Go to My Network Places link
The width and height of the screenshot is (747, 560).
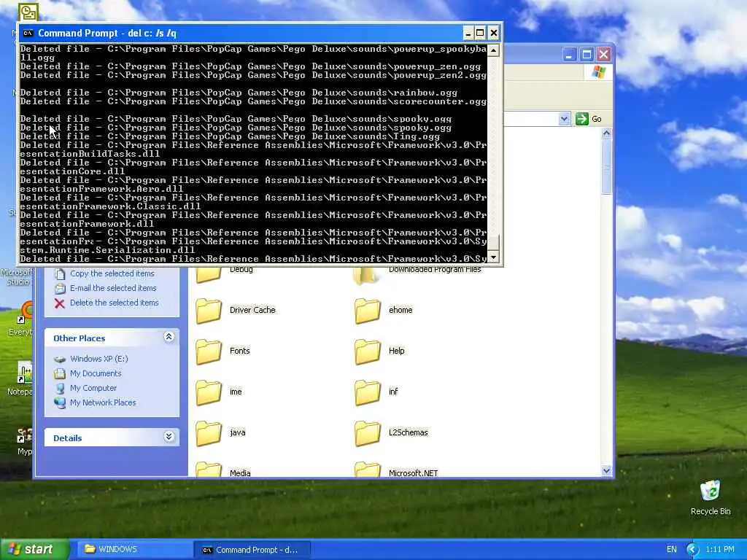point(103,402)
